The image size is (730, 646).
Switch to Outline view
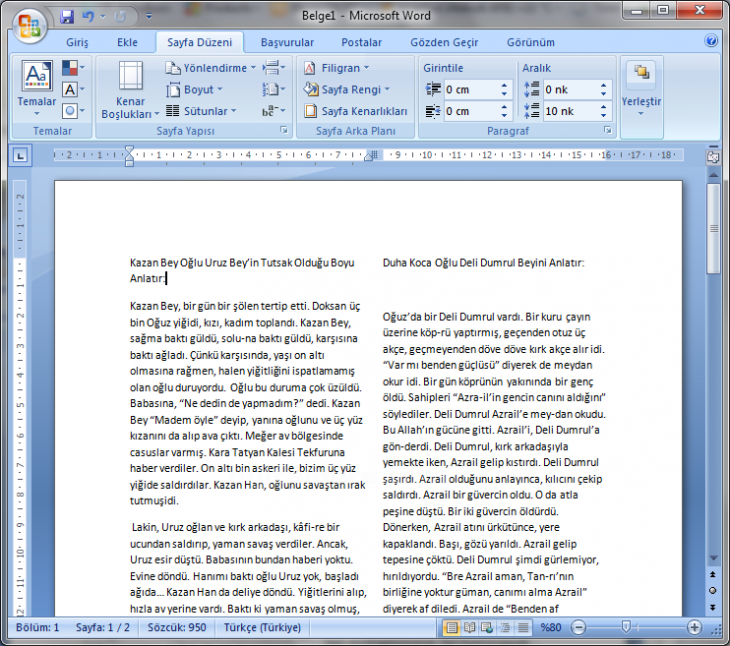tap(505, 628)
